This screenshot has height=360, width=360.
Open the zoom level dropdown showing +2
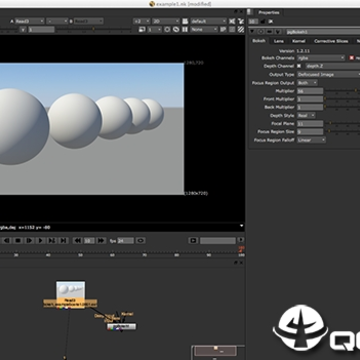(142, 21)
